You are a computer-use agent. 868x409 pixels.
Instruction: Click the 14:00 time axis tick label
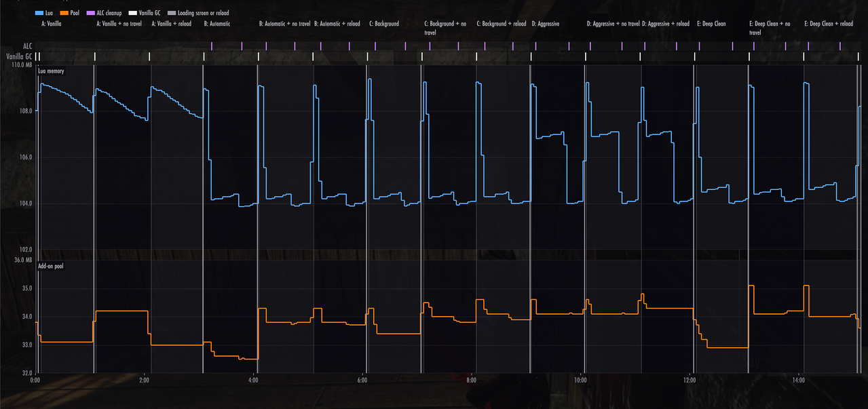[799, 381]
